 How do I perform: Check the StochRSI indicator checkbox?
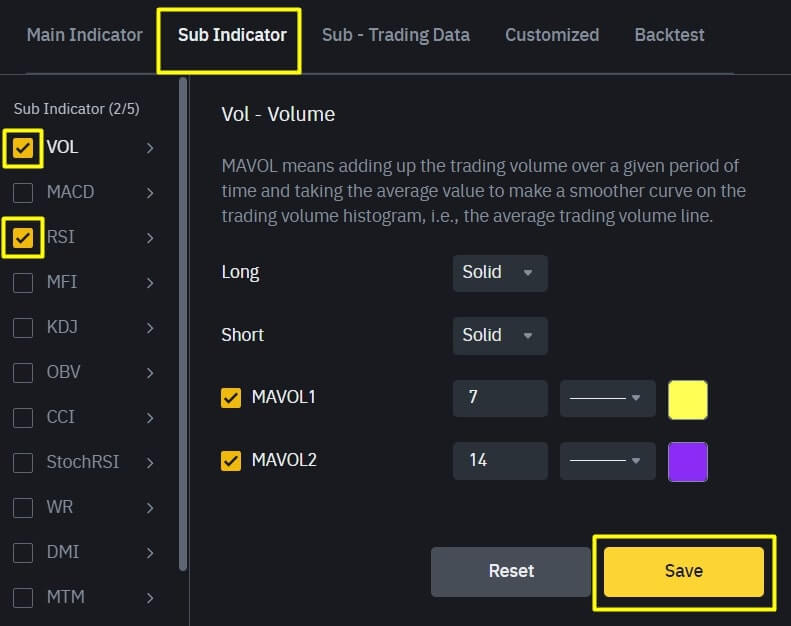[23, 463]
